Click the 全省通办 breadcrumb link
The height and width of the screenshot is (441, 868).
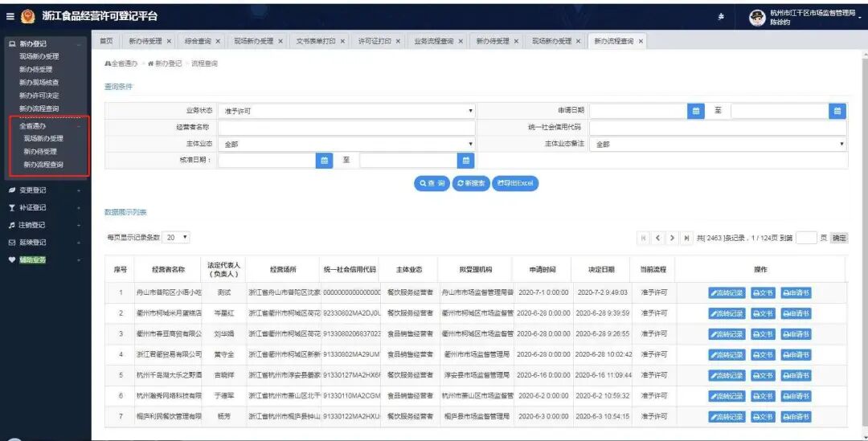(121, 63)
